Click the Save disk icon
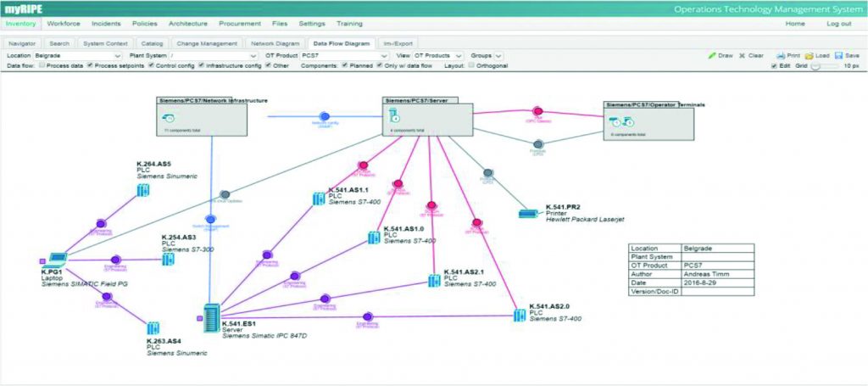The height and width of the screenshot is (386, 868). (x=837, y=55)
